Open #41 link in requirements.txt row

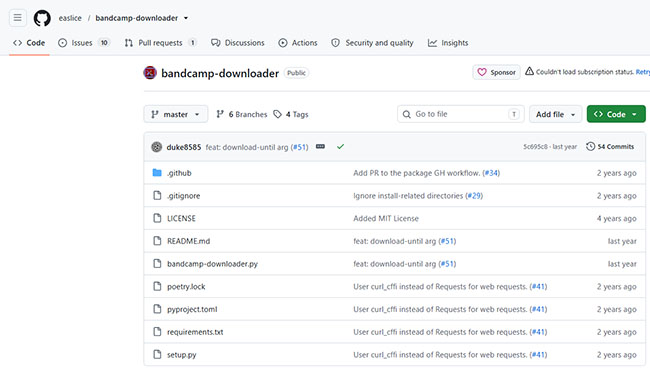(538, 332)
